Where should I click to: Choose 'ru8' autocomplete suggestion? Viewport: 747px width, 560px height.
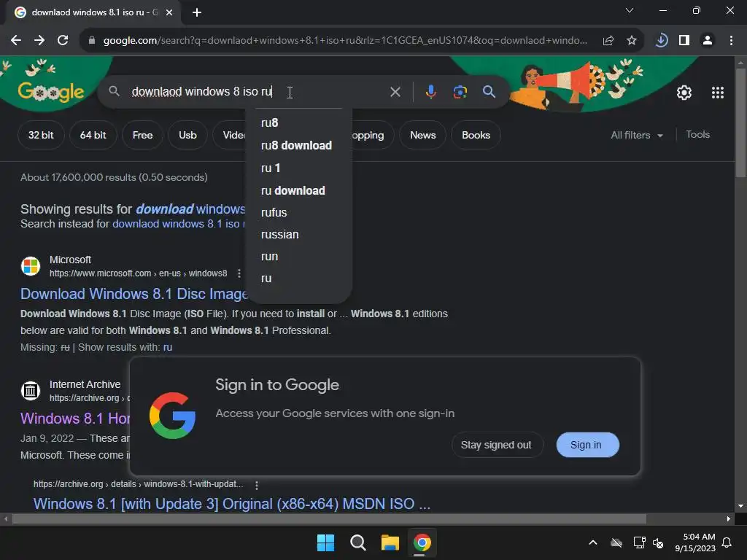tap(299, 122)
